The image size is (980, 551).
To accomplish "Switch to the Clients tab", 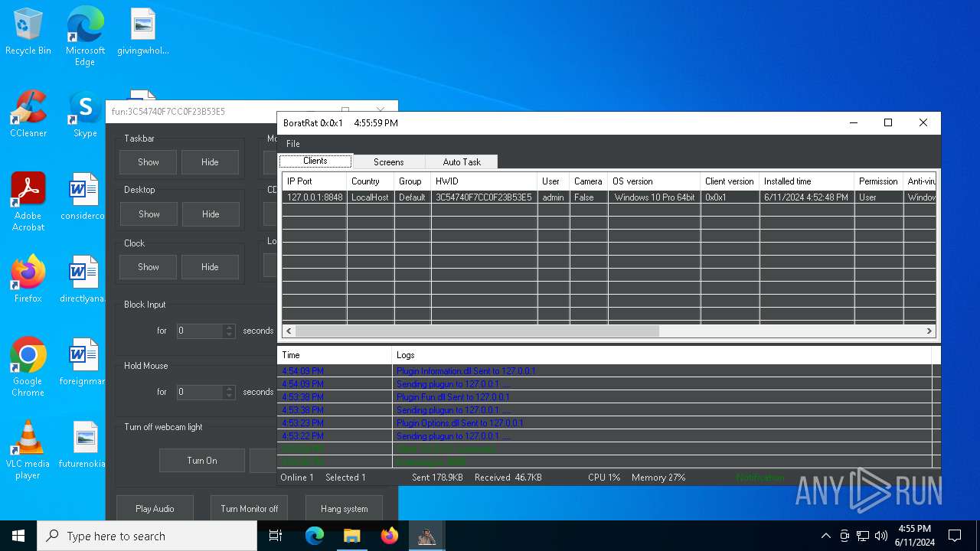I will [315, 161].
